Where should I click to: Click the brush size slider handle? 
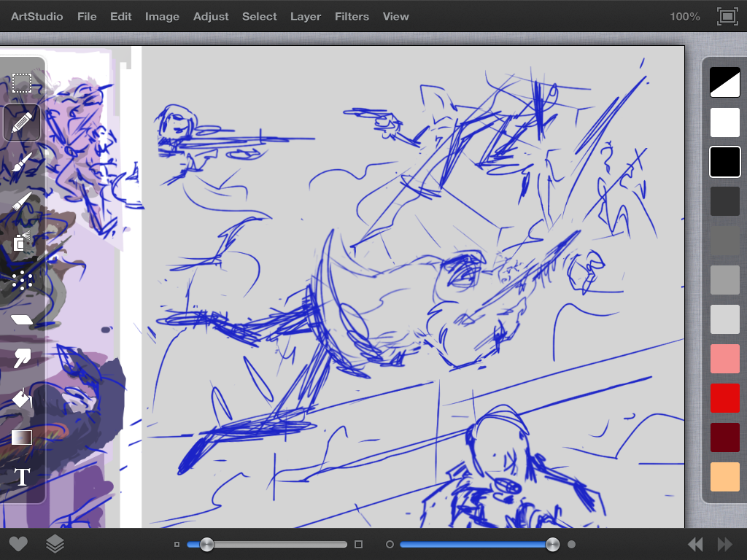coord(206,544)
